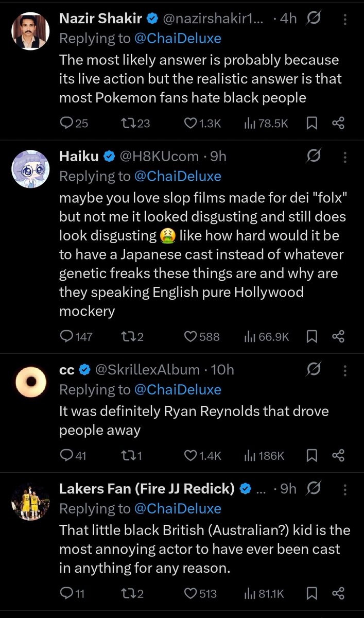Like Haiku's tweet with 588 likes
Viewport: 364px width, 618px height.
click(x=202, y=336)
